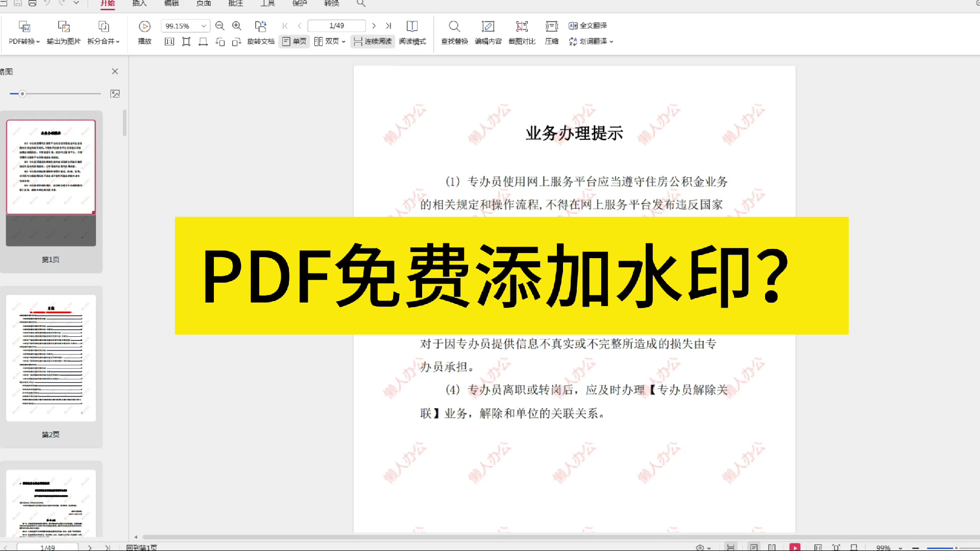
Task: Click the fit-page icon in the ribbon
Action: coord(186,42)
